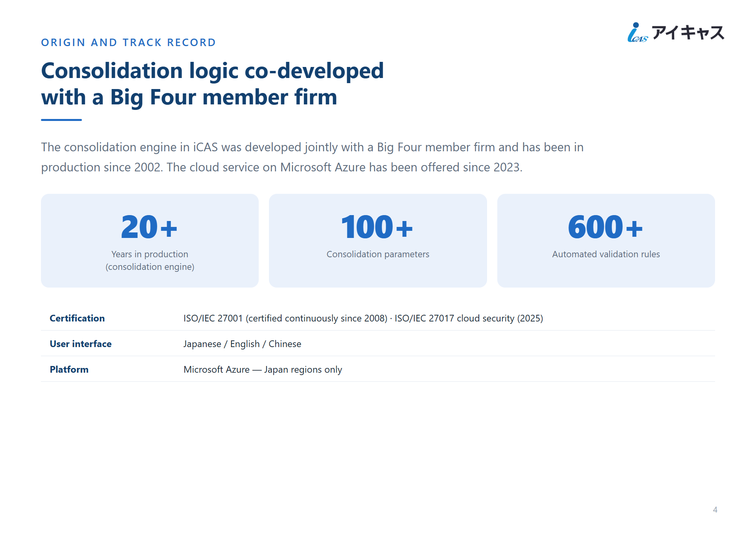This screenshot has width=756, height=535.
Task: Click the '100+' statistic figure
Action: click(x=377, y=227)
